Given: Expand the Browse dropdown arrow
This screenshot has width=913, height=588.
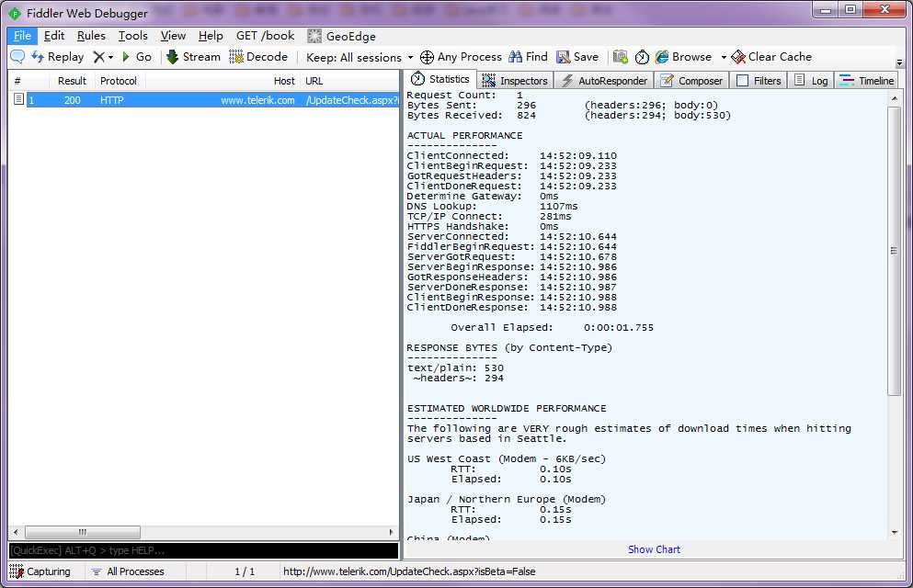Looking at the screenshot, I should [724, 57].
